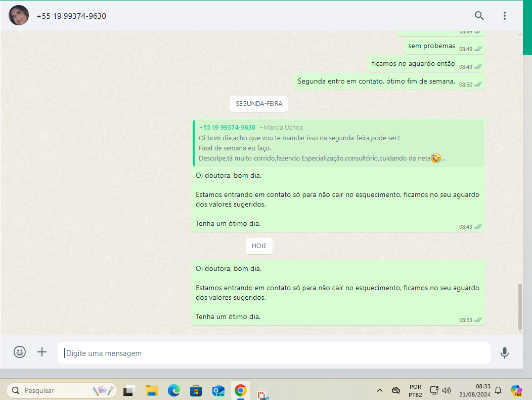Click the chat vertical scrollbar thumb
The height and width of the screenshot is (400, 532).
click(x=520, y=307)
